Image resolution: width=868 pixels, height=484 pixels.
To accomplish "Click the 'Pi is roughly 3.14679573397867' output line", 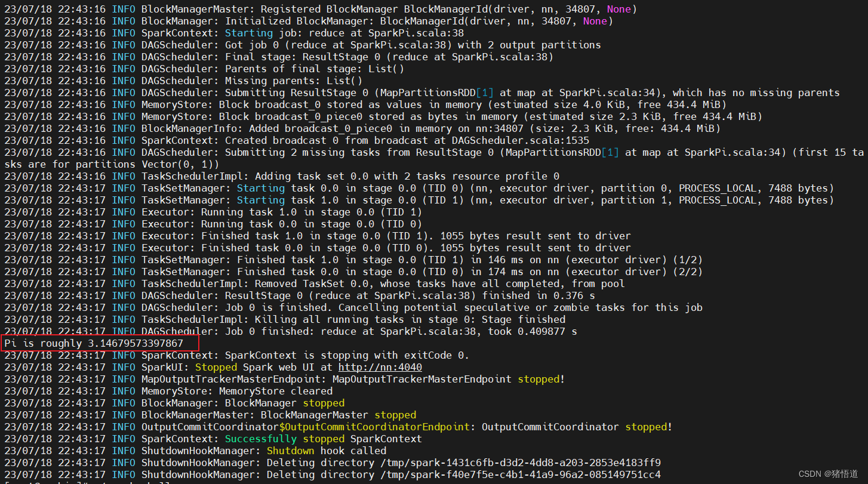I will (94, 343).
